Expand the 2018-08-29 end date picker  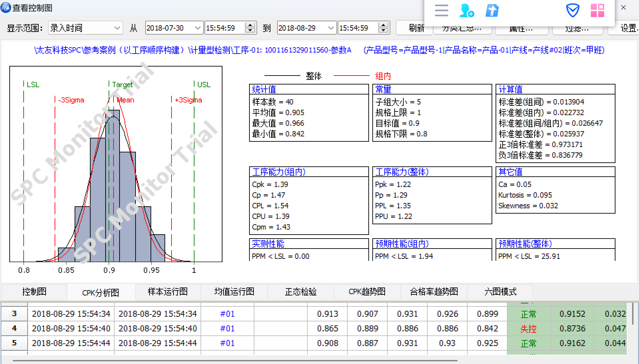point(331,28)
